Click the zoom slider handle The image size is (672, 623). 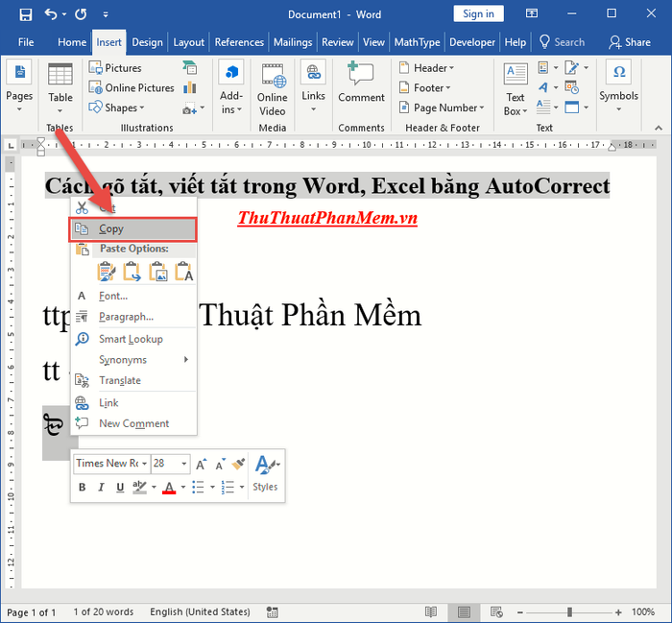click(569, 611)
